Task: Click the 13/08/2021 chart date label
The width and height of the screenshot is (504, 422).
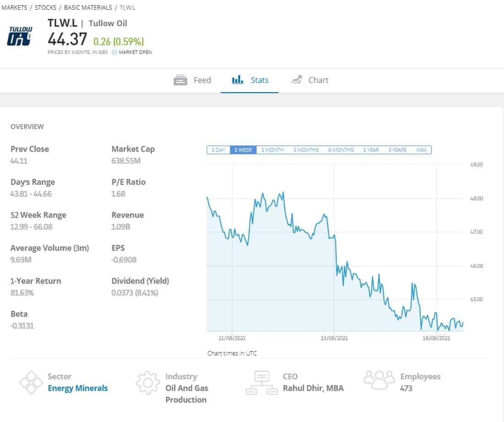Action: pyautogui.click(x=334, y=338)
